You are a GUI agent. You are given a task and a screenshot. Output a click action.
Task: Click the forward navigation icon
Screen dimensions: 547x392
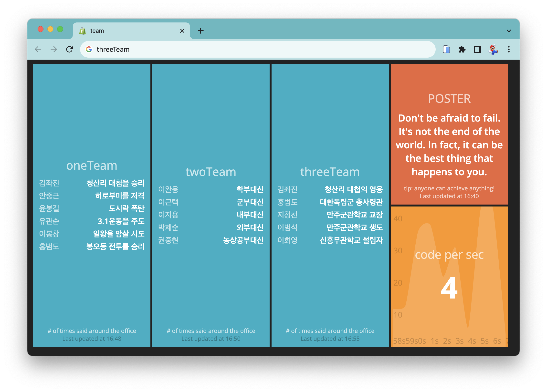pyautogui.click(x=54, y=49)
